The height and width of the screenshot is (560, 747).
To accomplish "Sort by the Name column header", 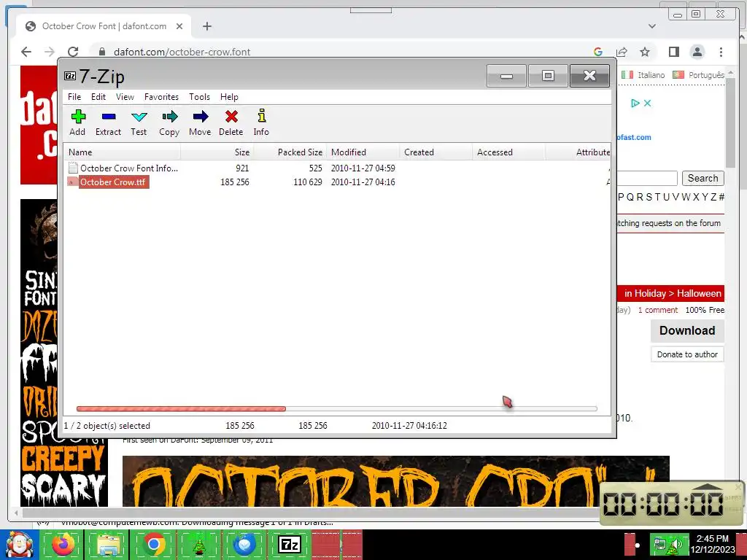I will (x=122, y=152).
